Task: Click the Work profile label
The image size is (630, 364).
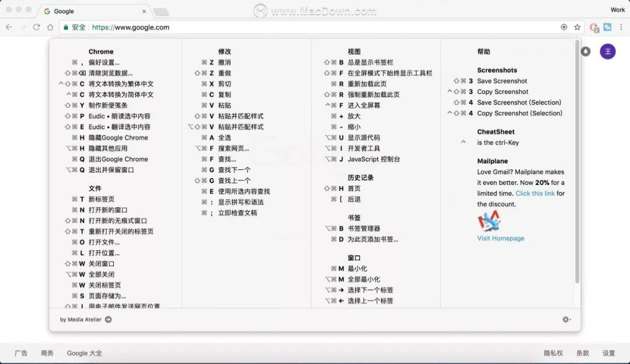Action: pyautogui.click(x=618, y=10)
